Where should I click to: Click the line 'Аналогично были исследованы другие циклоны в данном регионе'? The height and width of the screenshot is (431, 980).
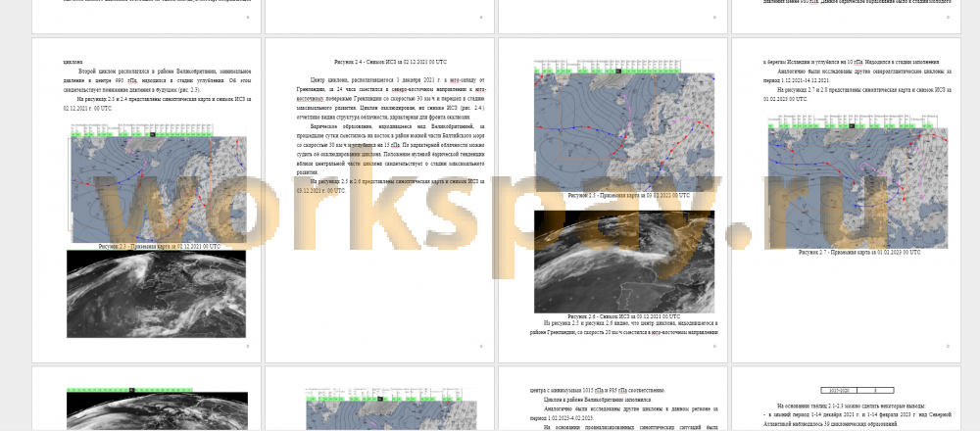click(x=624, y=413)
